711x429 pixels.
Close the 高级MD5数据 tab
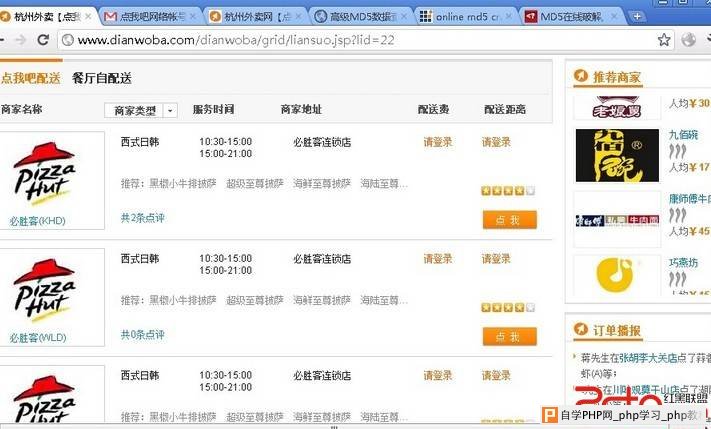[404, 17]
